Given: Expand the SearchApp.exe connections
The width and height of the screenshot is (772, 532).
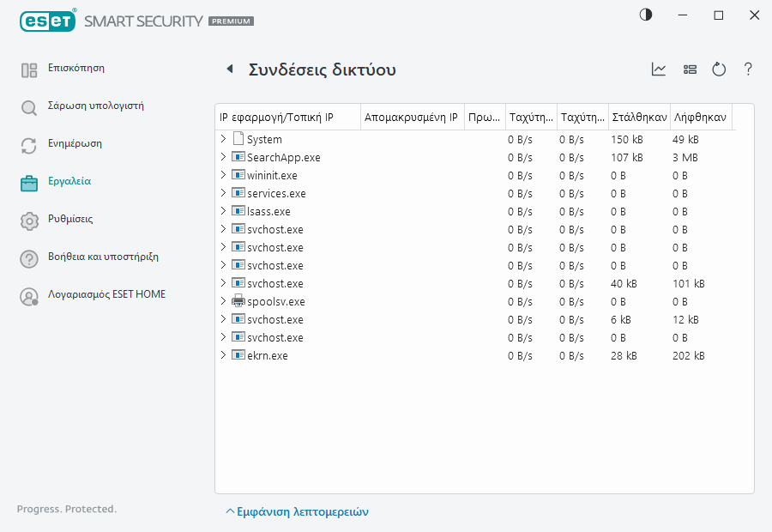Looking at the screenshot, I should point(223,157).
